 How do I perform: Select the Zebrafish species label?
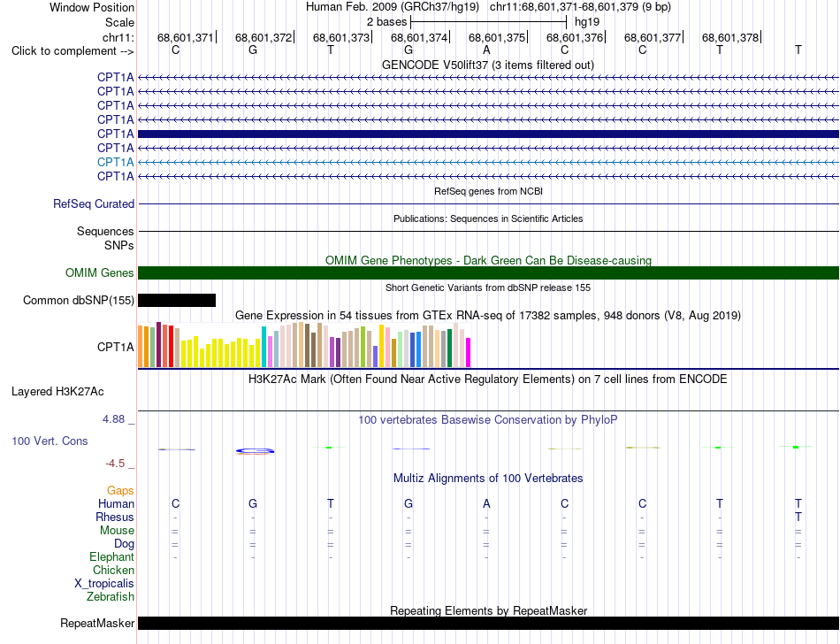pyautogui.click(x=111, y=596)
